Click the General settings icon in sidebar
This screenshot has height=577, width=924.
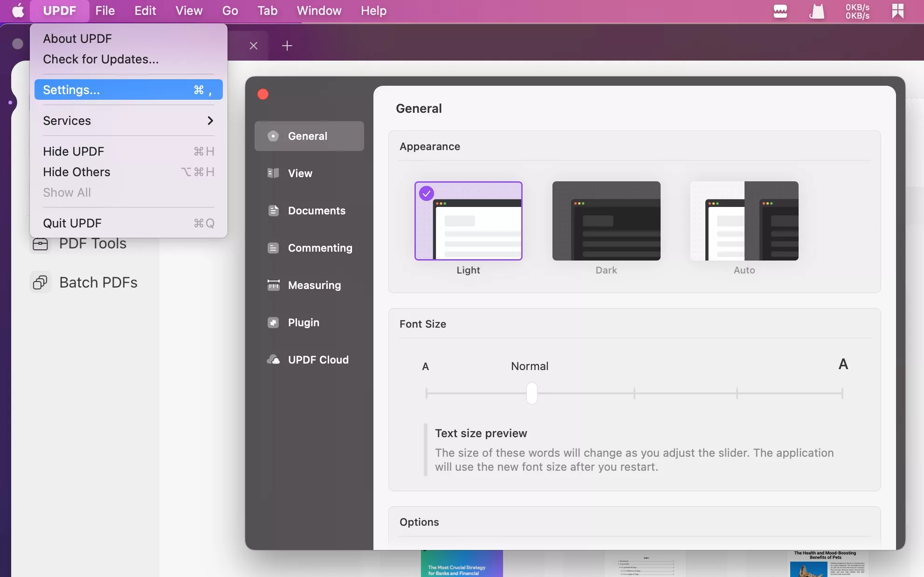(273, 136)
